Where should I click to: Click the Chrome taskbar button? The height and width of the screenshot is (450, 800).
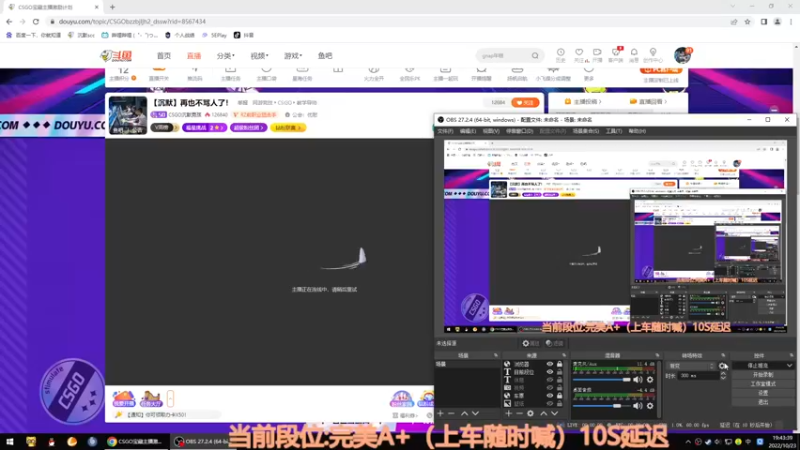[x=136, y=442]
